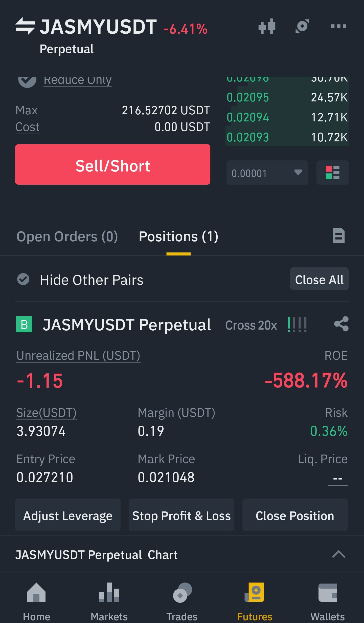Viewport: 364px width, 623px height.
Task: Open Stop Profit & Loss settings
Action: tap(181, 515)
